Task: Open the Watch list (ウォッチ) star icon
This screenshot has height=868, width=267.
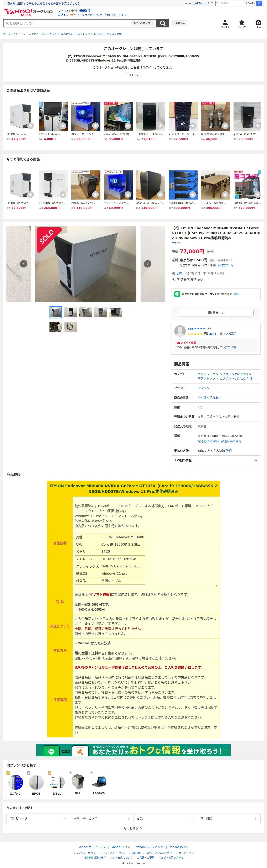Action: [x=242, y=24]
